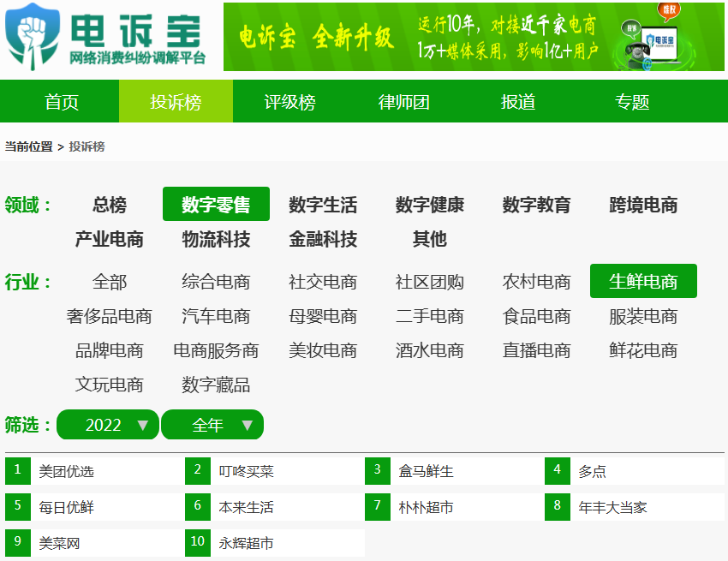
Task: Pick the 酒水电商 industry
Action: 430,350
